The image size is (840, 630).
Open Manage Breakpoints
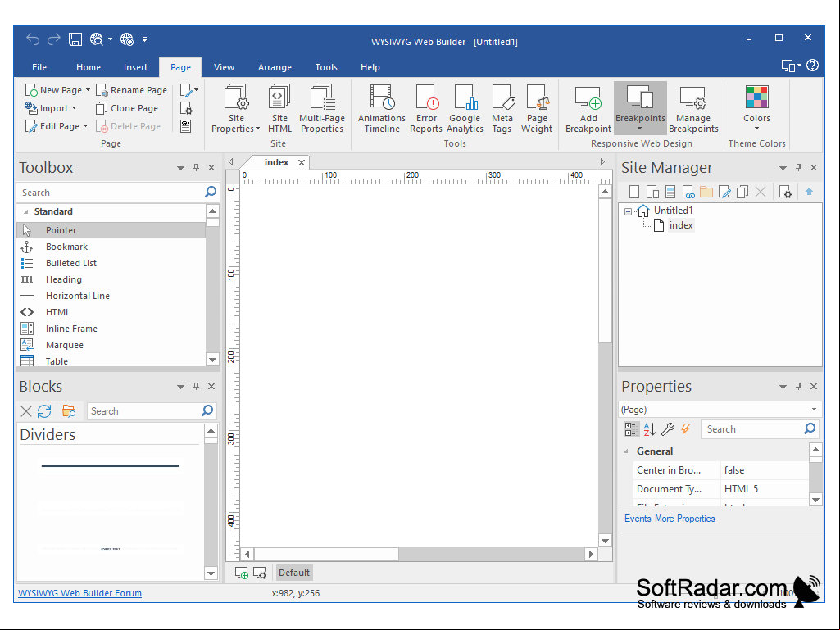693,108
